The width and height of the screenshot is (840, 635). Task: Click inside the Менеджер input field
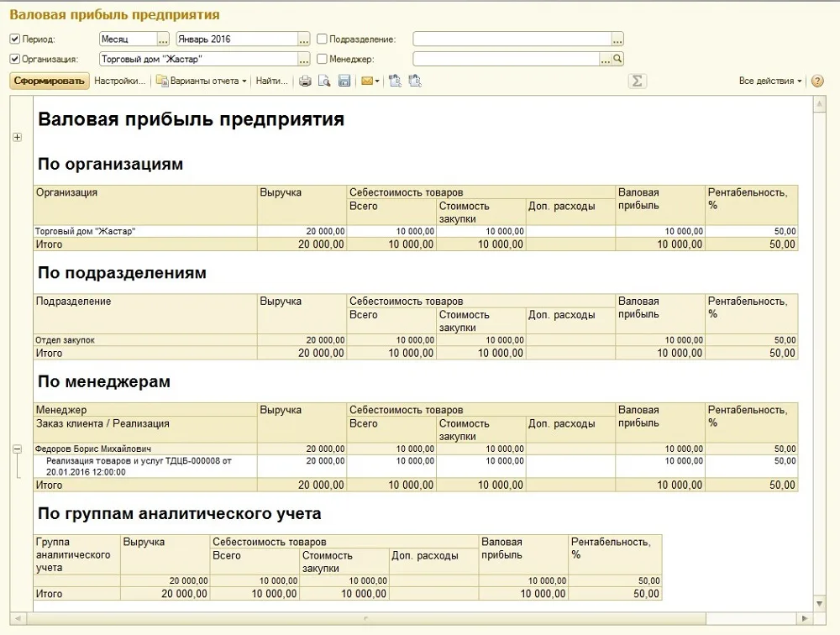click(506, 59)
